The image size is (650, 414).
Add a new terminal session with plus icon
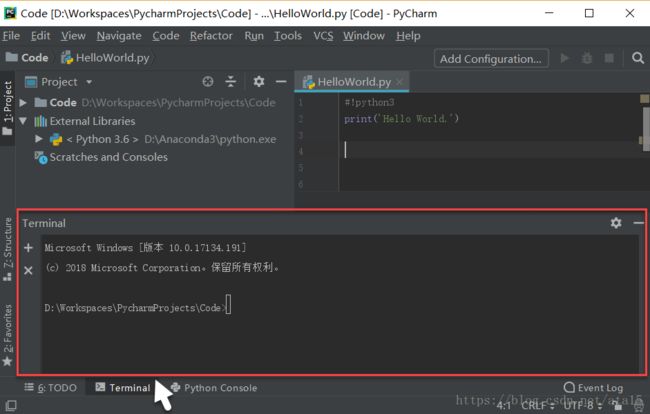[28, 248]
